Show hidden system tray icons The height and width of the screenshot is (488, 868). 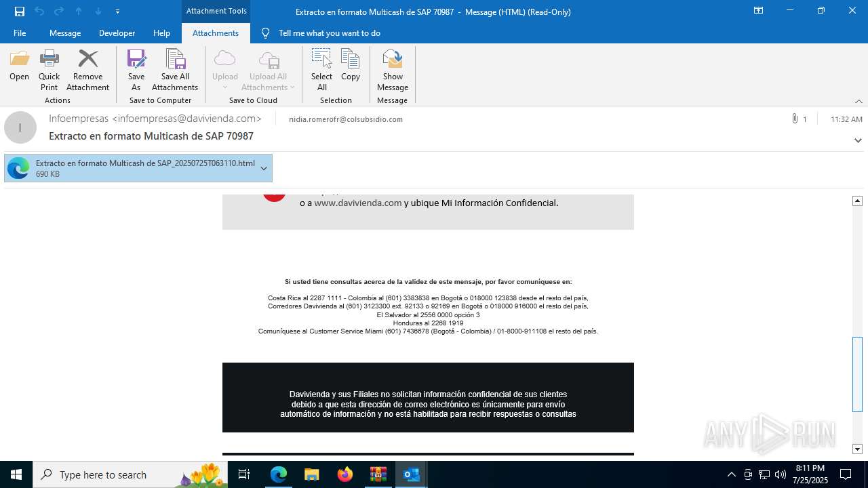coord(731,474)
